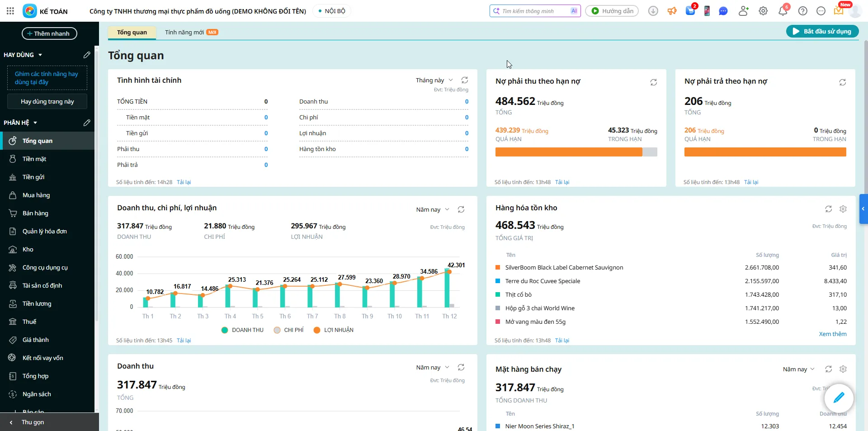The height and width of the screenshot is (431, 868).
Task: Open the settings gear in top bar
Action: pos(763,11)
